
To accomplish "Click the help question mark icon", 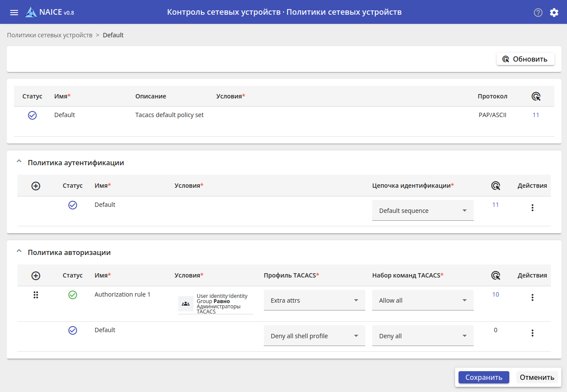I will pyautogui.click(x=538, y=13).
